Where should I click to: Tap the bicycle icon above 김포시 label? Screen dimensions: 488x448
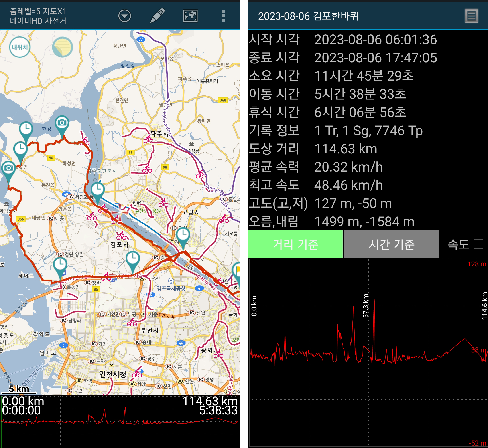122,236
